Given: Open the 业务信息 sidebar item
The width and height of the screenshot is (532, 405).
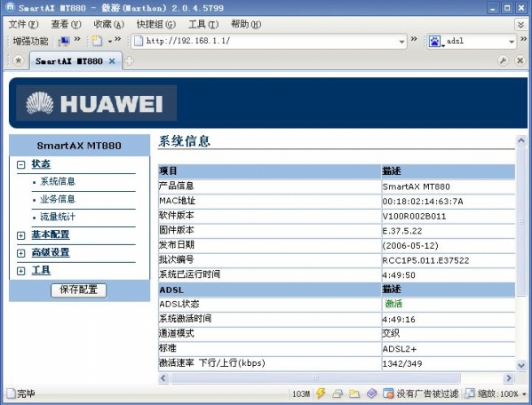Looking at the screenshot, I should pos(58,199).
